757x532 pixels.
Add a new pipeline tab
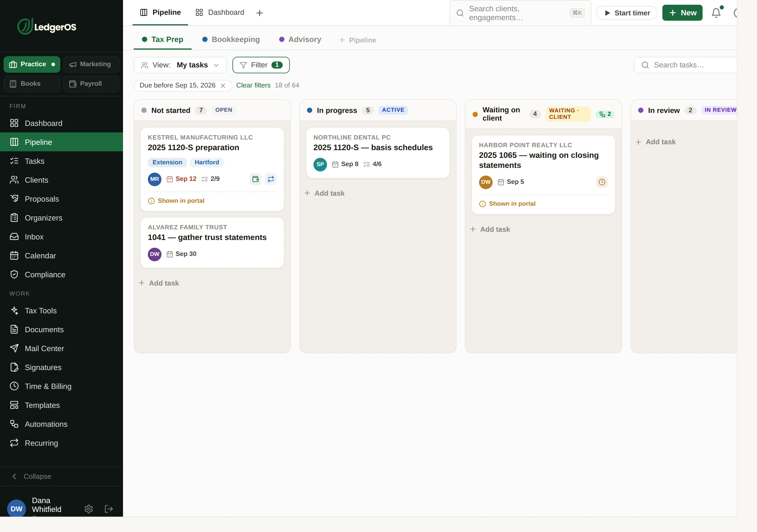(x=358, y=40)
